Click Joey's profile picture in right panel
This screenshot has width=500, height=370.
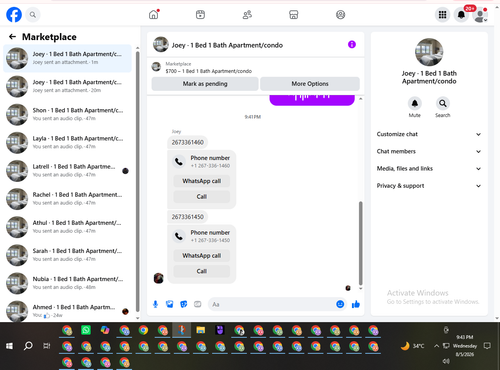coord(429,52)
